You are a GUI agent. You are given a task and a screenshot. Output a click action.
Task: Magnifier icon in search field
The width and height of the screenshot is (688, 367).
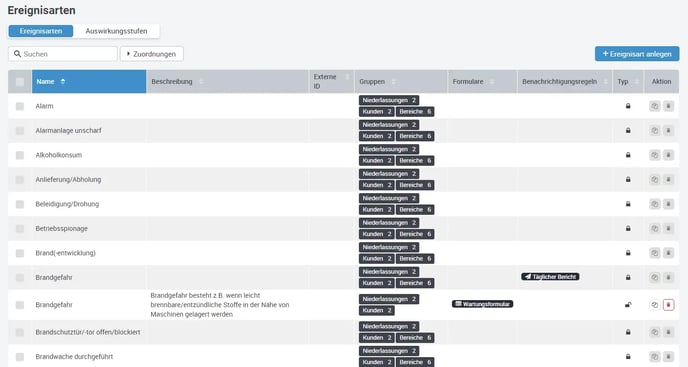(x=18, y=54)
